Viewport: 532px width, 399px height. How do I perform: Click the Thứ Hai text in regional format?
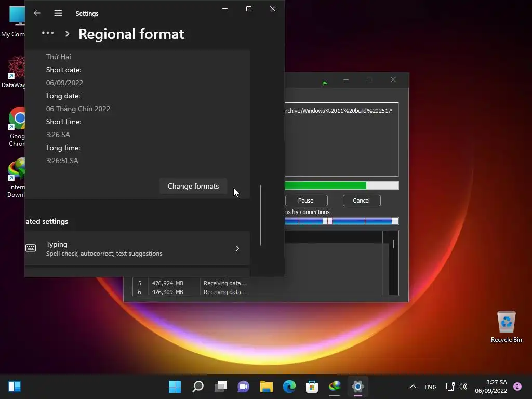[58, 57]
